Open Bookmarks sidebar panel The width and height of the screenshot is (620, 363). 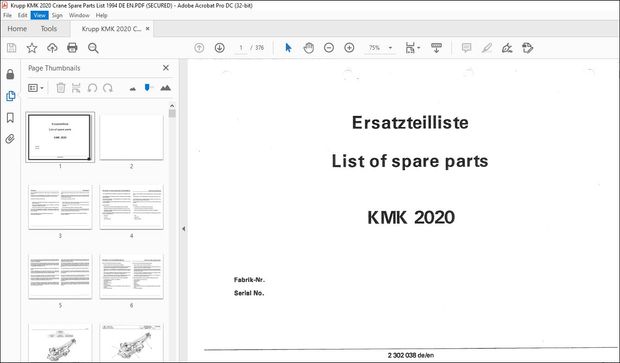tap(10, 117)
